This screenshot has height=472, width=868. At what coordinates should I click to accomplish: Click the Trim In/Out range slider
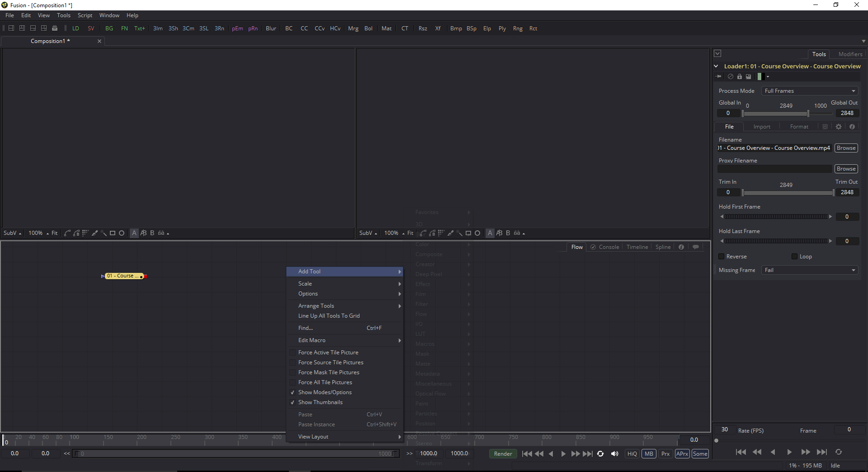pyautogui.click(x=788, y=193)
